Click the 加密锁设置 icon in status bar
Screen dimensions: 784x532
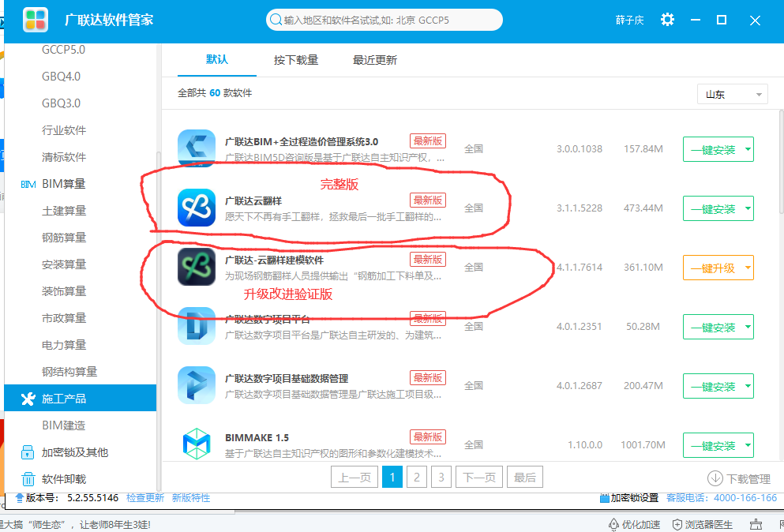pos(604,498)
